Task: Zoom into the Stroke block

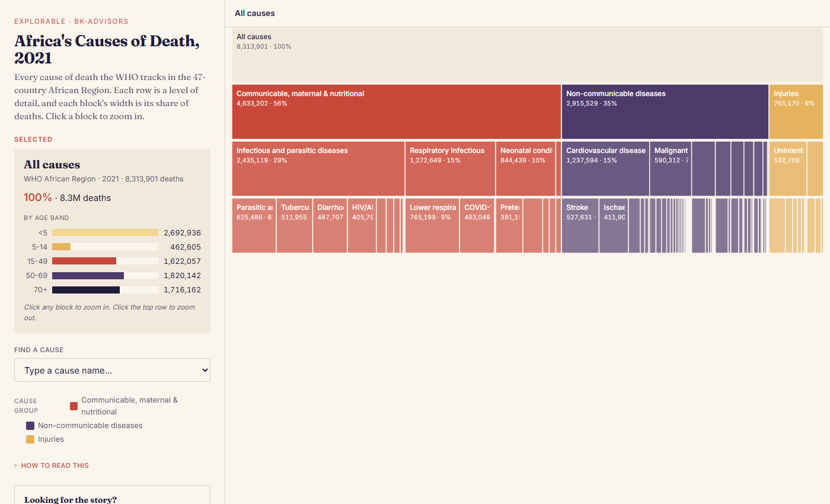Action: 580,225
